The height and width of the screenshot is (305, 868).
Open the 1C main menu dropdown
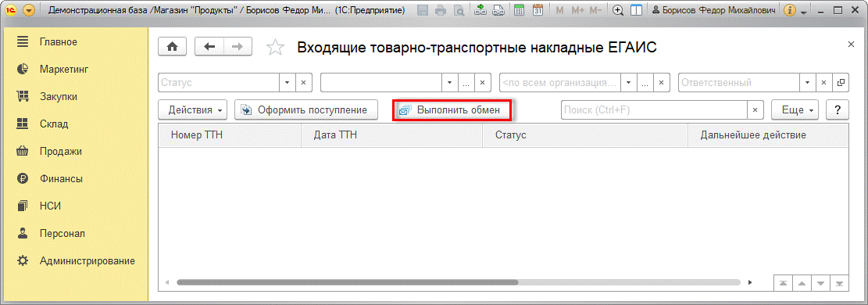coord(29,10)
